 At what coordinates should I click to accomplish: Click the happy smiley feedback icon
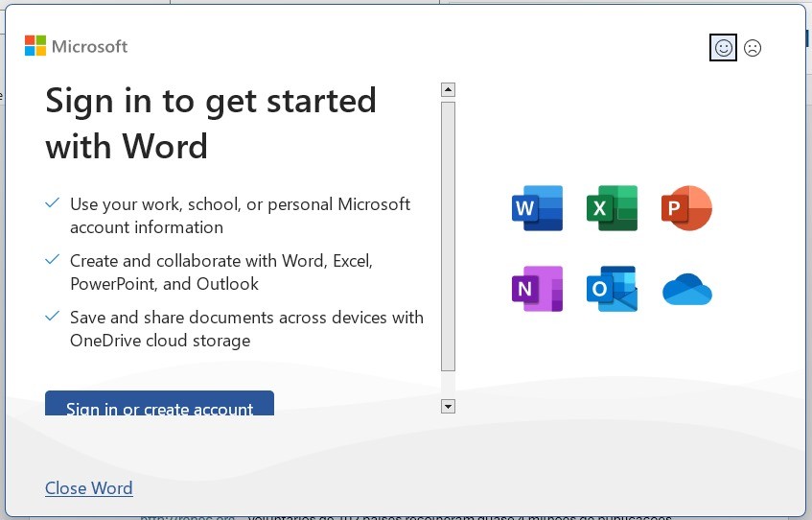pyautogui.click(x=723, y=48)
